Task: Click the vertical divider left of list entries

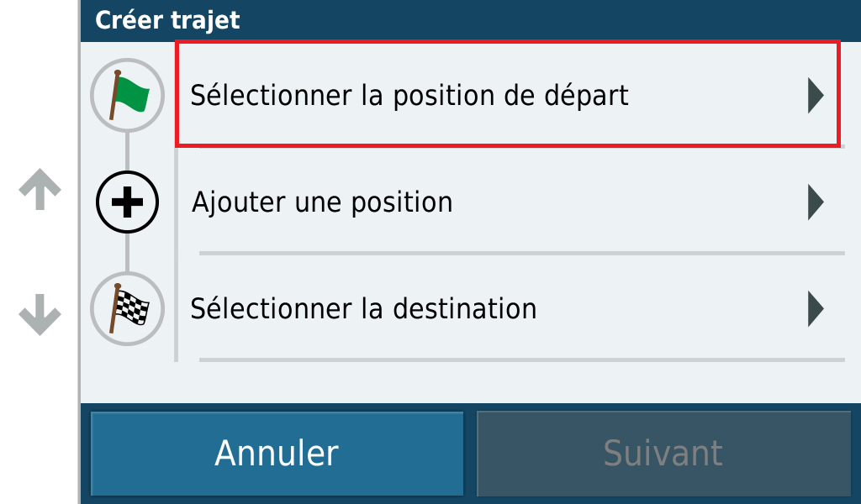Action: pos(177,255)
